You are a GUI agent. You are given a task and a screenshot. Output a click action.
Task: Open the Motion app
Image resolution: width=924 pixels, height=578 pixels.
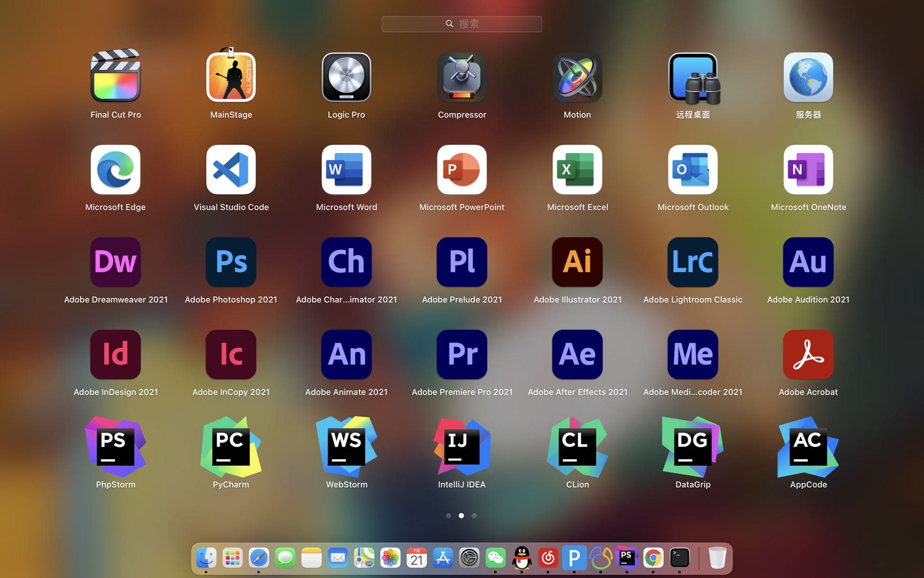pos(577,77)
